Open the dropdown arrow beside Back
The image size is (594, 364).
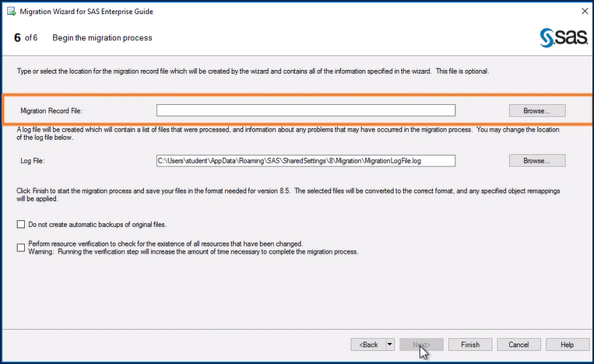[x=391, y=345]
